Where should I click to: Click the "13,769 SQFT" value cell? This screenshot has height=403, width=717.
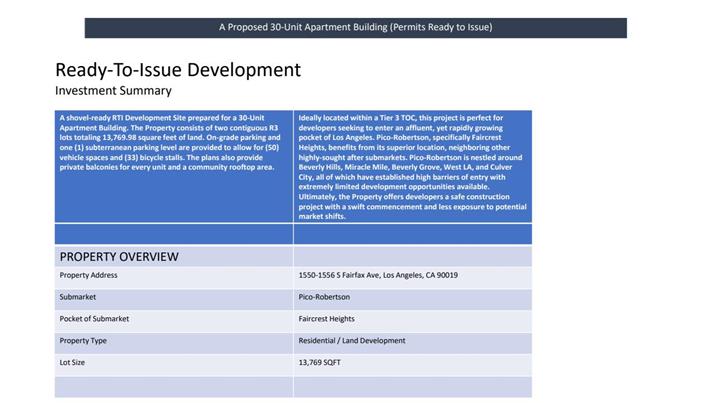point(319,362)
